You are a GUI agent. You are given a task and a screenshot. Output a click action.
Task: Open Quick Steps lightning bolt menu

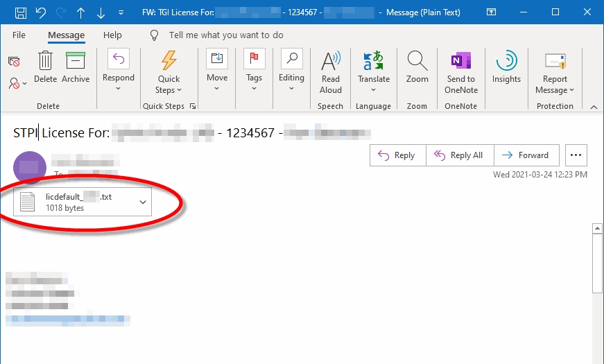pos(169,71)
